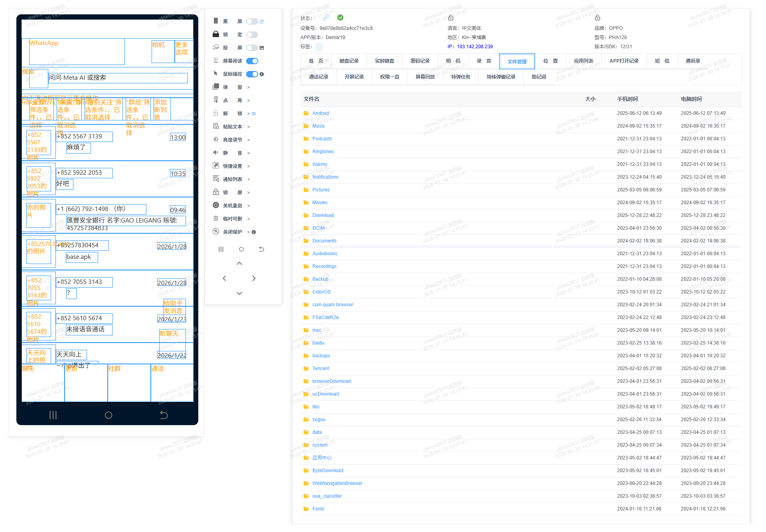This screenshot has width=766, height=532.
Task: Open the Download folder
Action: (323, 215)
